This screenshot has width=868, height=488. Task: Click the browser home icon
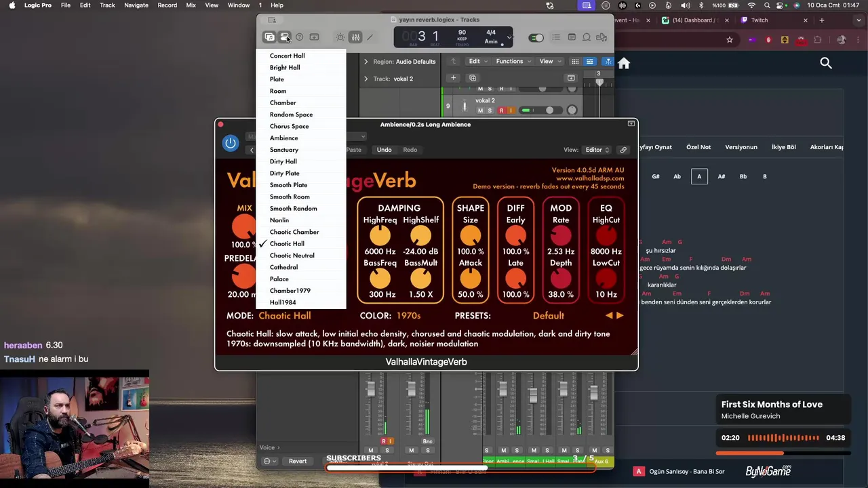pyautogui.click(x=624, y=63)
